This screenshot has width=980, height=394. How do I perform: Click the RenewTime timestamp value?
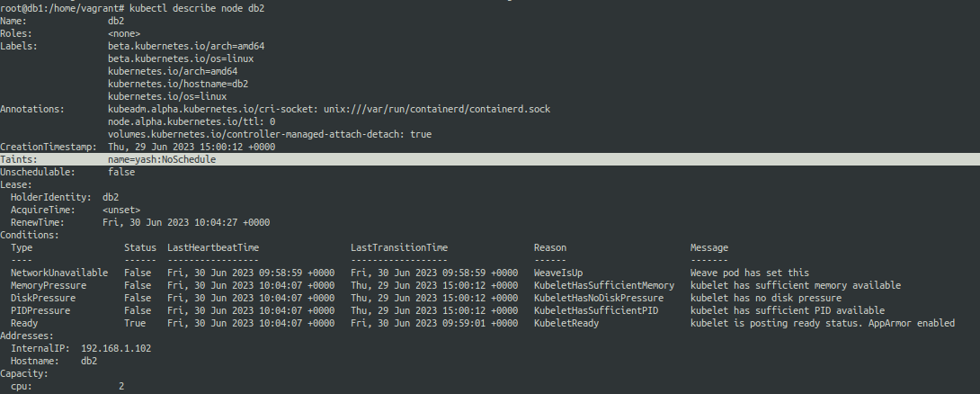pos(186,222)
